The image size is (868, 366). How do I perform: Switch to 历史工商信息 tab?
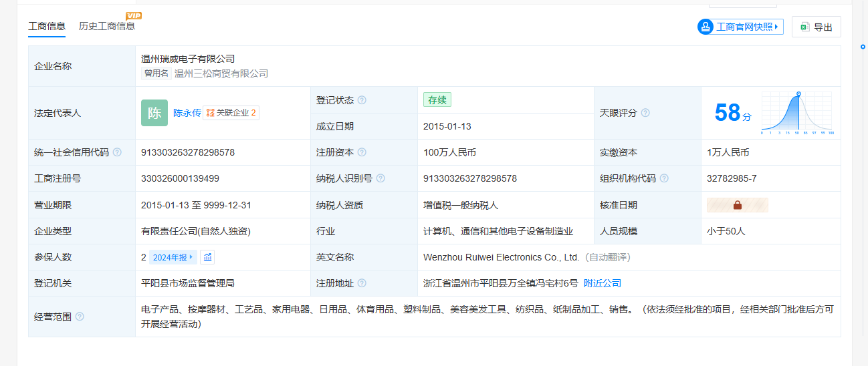pyautogui.click(x=107, y=26)
